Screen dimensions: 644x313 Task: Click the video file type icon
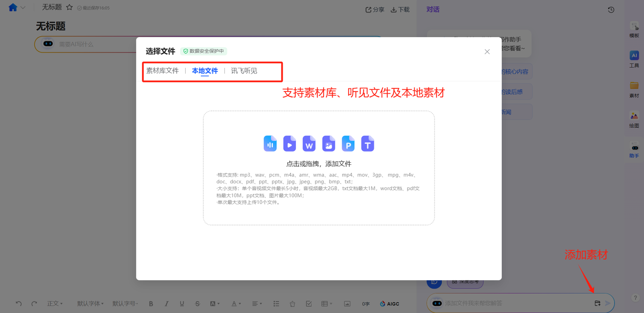(x=289, y=144)
